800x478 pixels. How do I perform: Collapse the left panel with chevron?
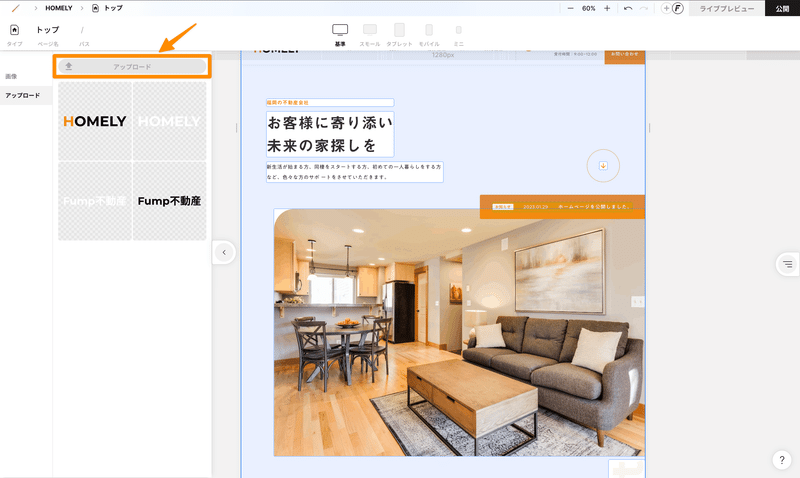tap(223, 252)
